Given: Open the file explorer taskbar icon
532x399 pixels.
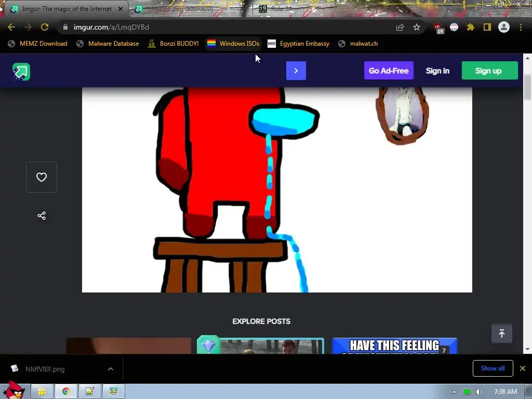Looking at the screenshot, I should click(x=42, y=392).
